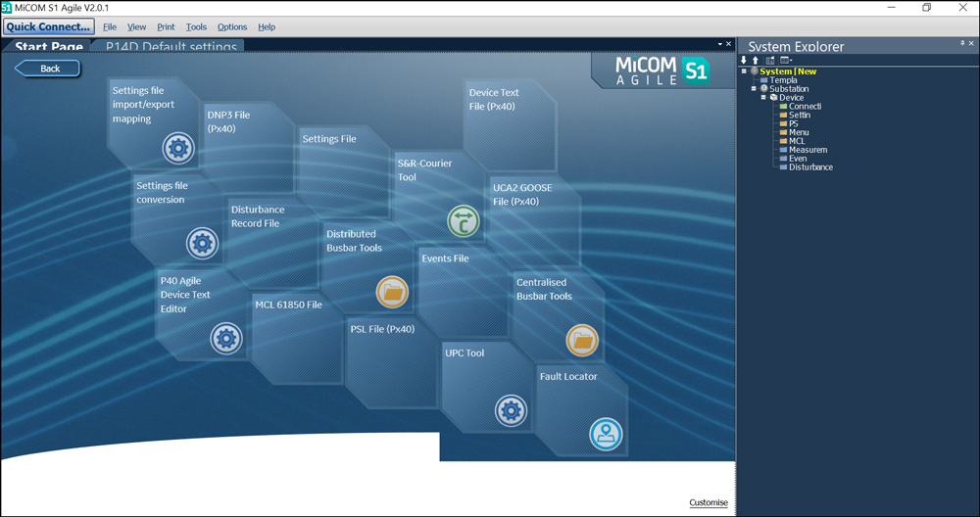The width and height of the screenshot is (980, 517).
Task: Open the tab list dropdown arrow in document area
Action: click(720, 44)
